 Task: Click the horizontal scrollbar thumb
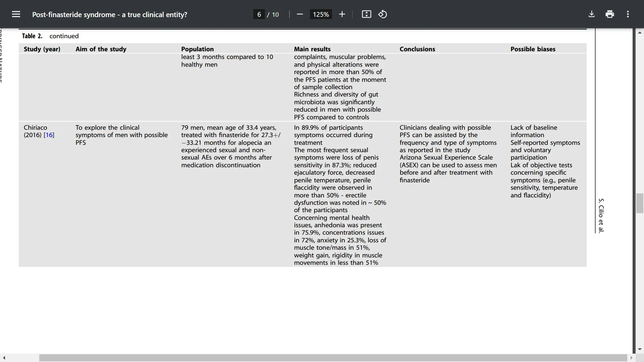click(x=333, y=358)
